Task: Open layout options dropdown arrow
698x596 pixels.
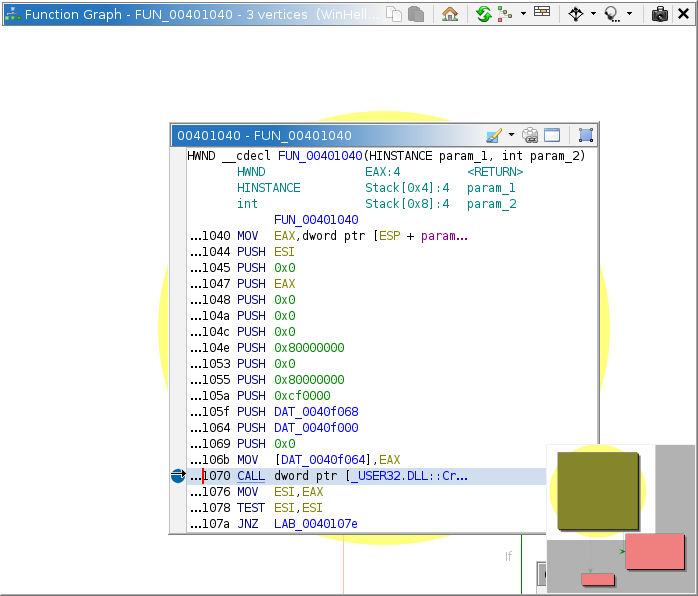Action: point(521,14)
